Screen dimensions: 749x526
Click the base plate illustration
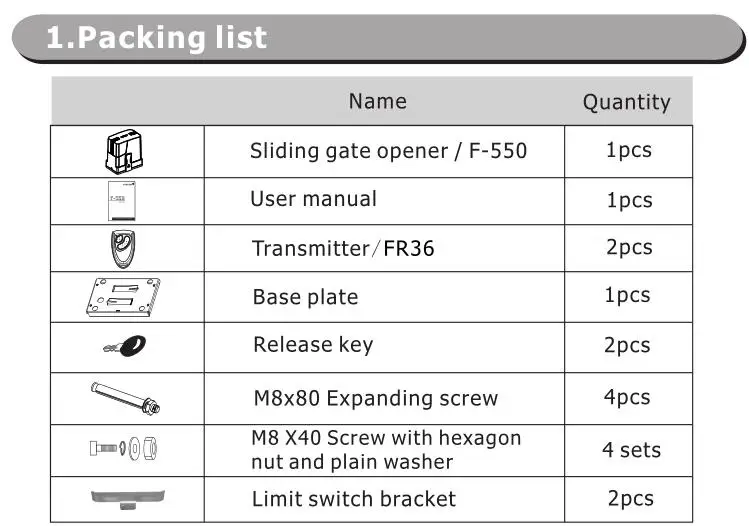tap(123, 297)
